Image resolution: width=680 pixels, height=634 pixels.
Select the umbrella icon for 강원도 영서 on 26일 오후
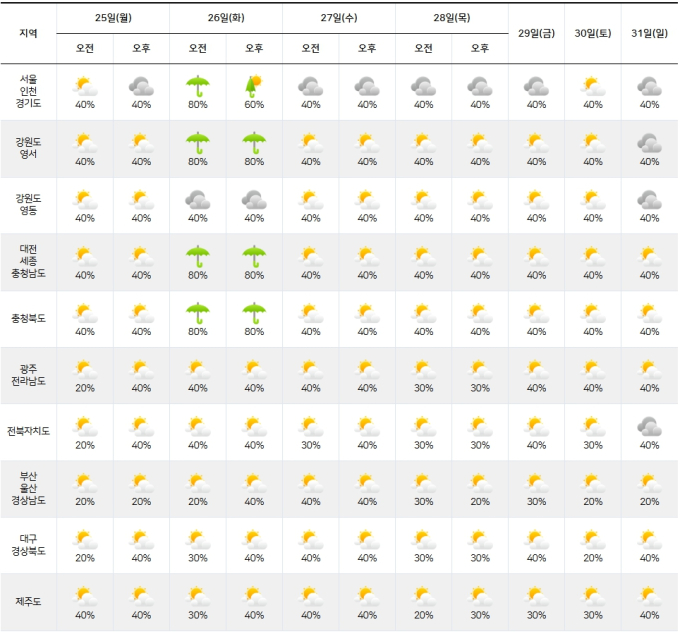click(x=254, y=143)
